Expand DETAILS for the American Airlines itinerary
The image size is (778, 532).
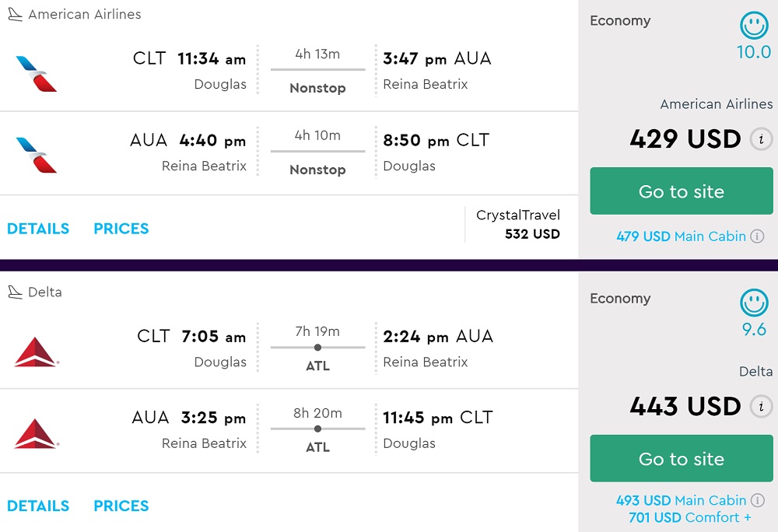tap(38, 229)
